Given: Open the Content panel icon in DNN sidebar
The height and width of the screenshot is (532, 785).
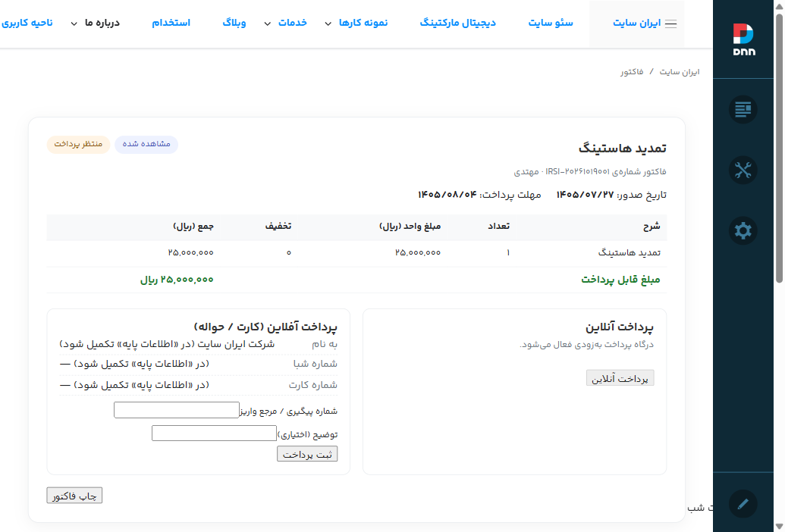Looking at the screenshot, I should tap(743, 109).
